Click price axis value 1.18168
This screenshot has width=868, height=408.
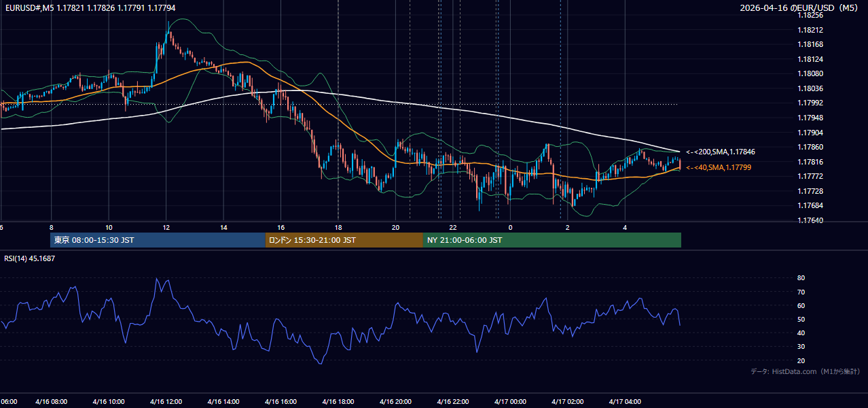coord(810,44)
